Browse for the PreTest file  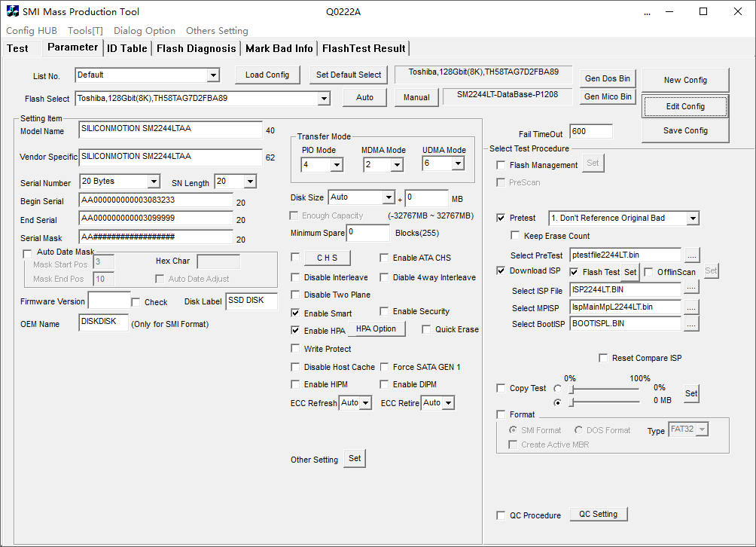691,255
